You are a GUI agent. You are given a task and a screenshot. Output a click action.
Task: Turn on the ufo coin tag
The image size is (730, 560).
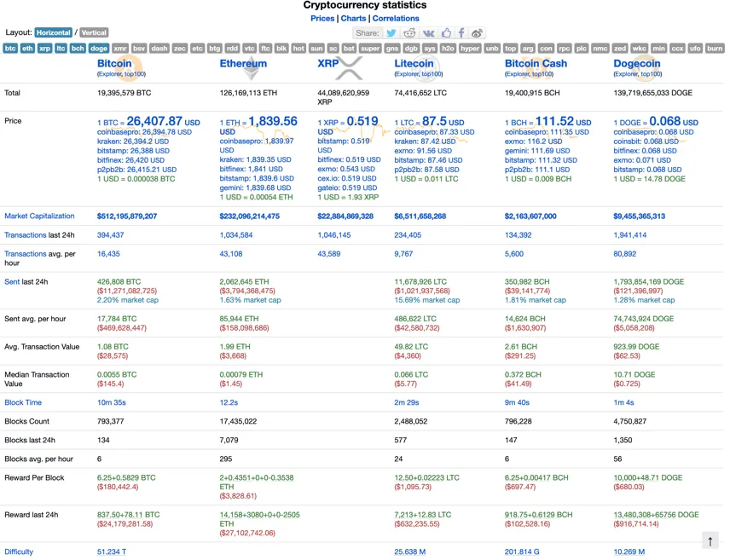(695, 49)
